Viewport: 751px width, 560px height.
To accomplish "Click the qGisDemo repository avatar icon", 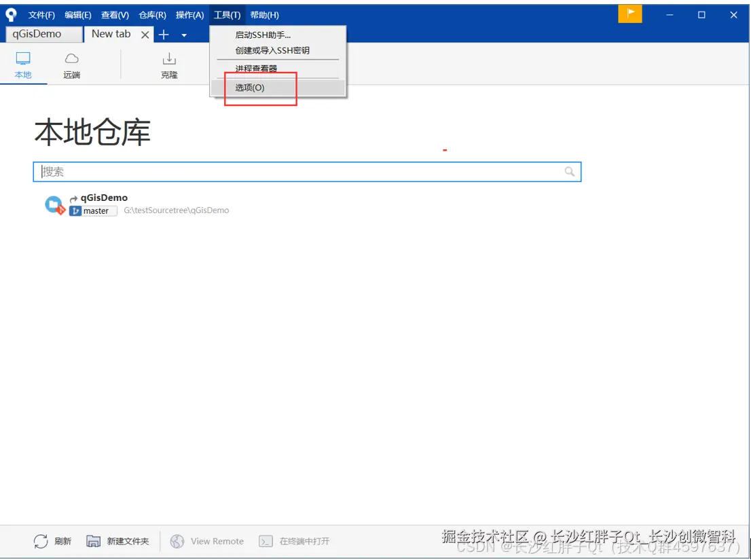I will point(54,204).
